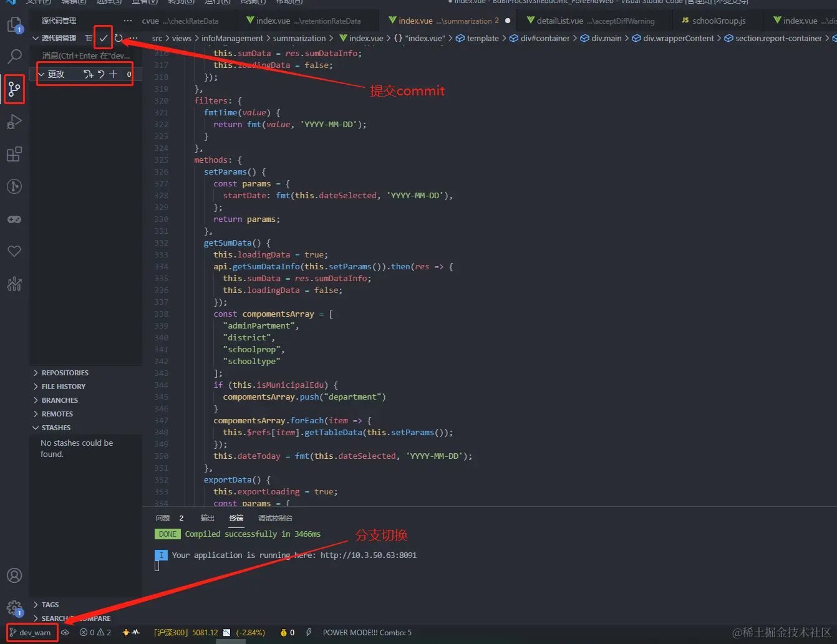The image size is (837, 644).
Task: Close the unsaved index.vue summarization tab dot
Action: pos(508,21)
